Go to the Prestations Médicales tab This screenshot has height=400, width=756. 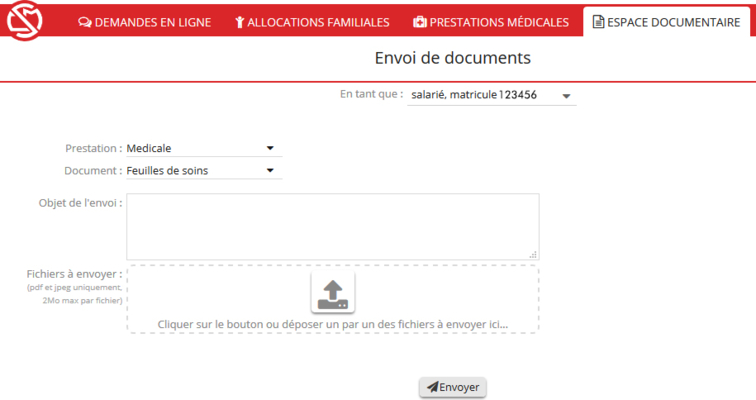tap(491, 22)
